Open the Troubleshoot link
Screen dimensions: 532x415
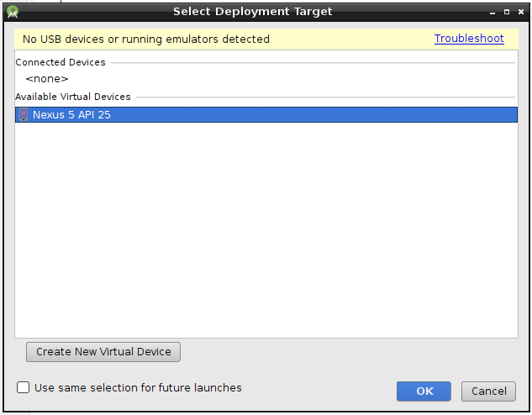pos(469,39)
